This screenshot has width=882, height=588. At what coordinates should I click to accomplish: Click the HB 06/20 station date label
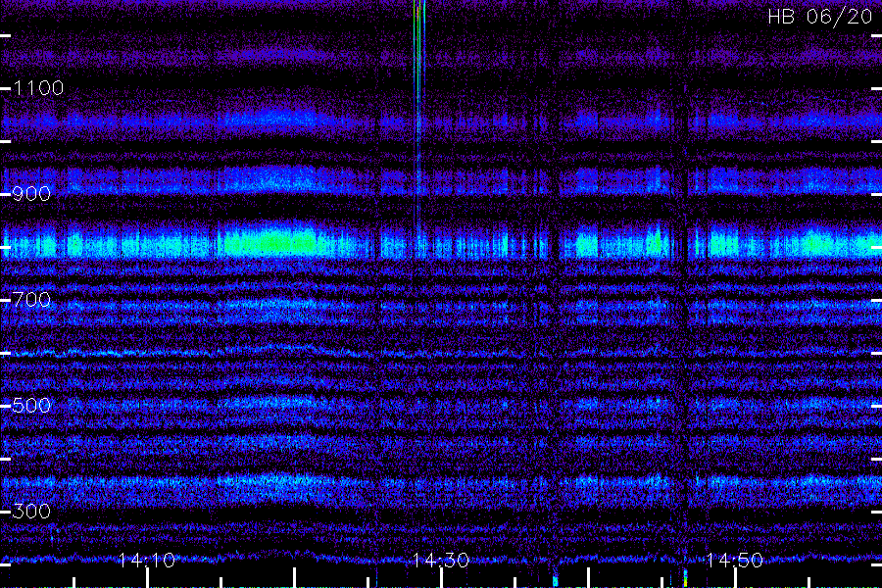point(820,17)
